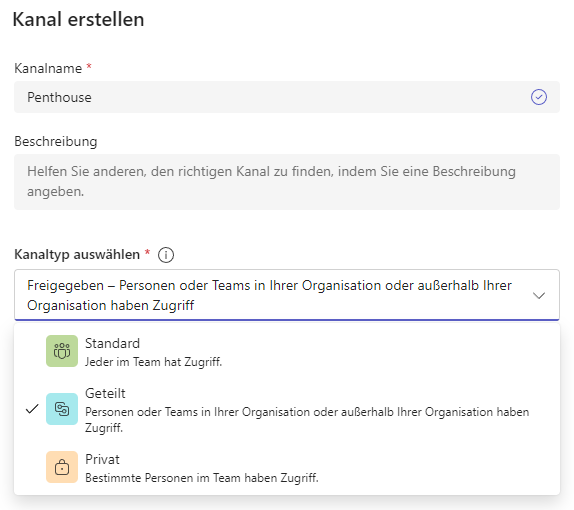Click the orange Privat lock icon

point(62,467)
